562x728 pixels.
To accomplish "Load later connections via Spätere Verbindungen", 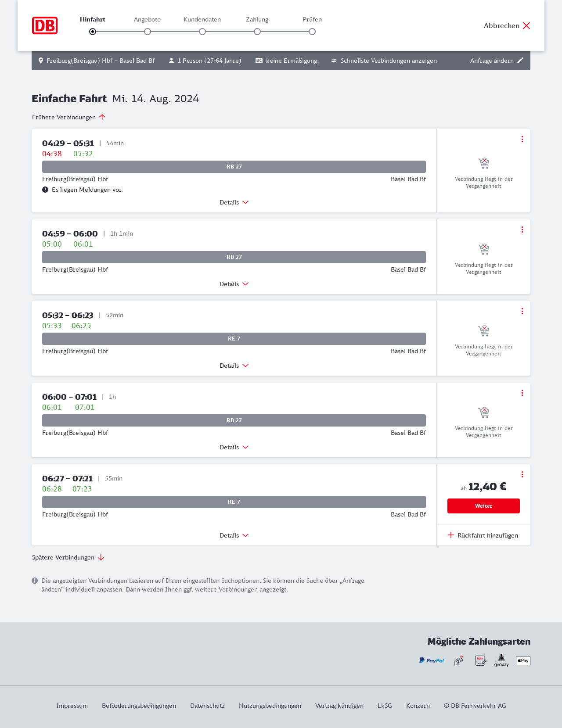I will [68, 557].
